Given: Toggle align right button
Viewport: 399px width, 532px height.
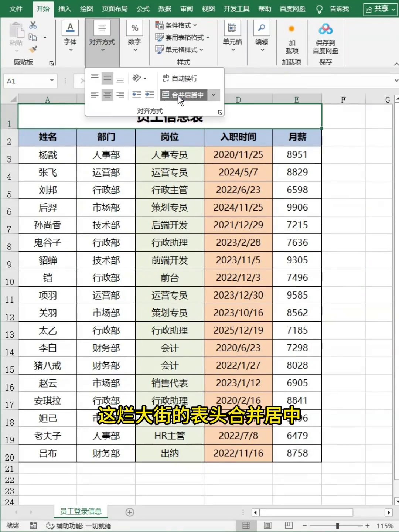Looking at the screenshot, I should (x=120, y=95).
